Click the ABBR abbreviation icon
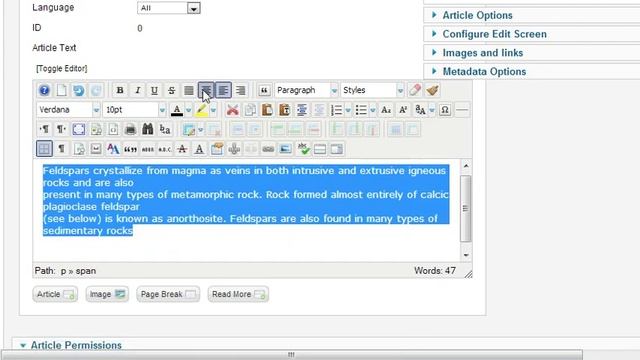This screenshot has height=360, width=640. pyautogui.click(x=148, y=149)
